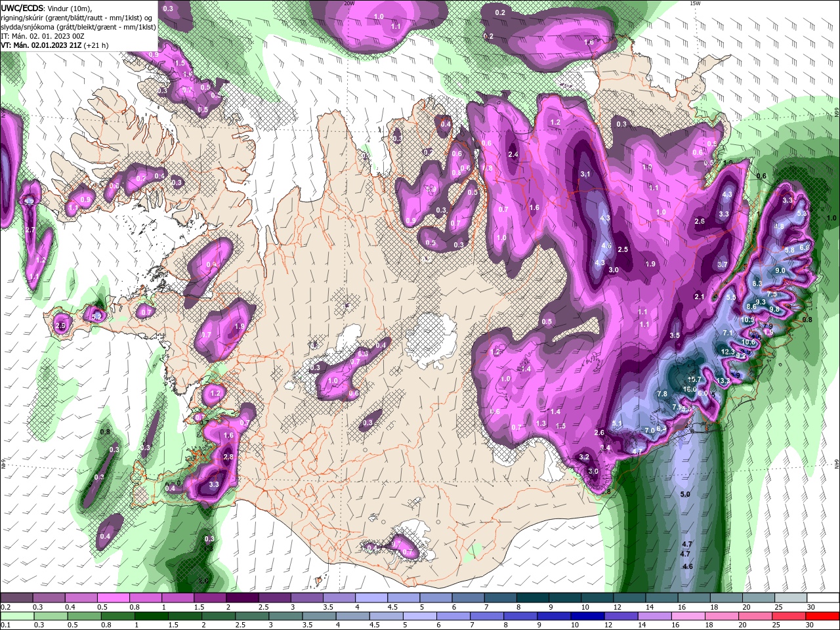Click the 0.2 label in snow legend
840x630 pixels.
point(5,607)
